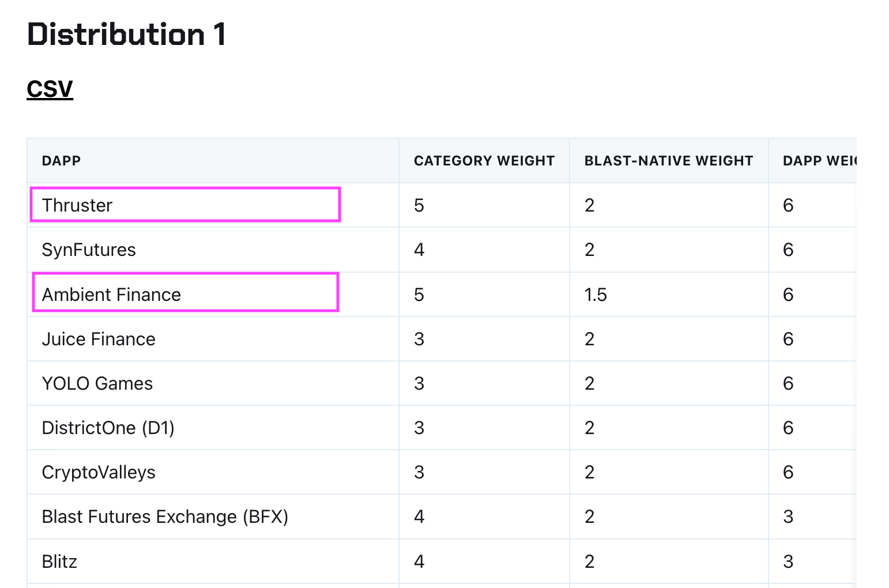Open the CSV download link
This screenshot has height=588, width=889.
point(50,89)
